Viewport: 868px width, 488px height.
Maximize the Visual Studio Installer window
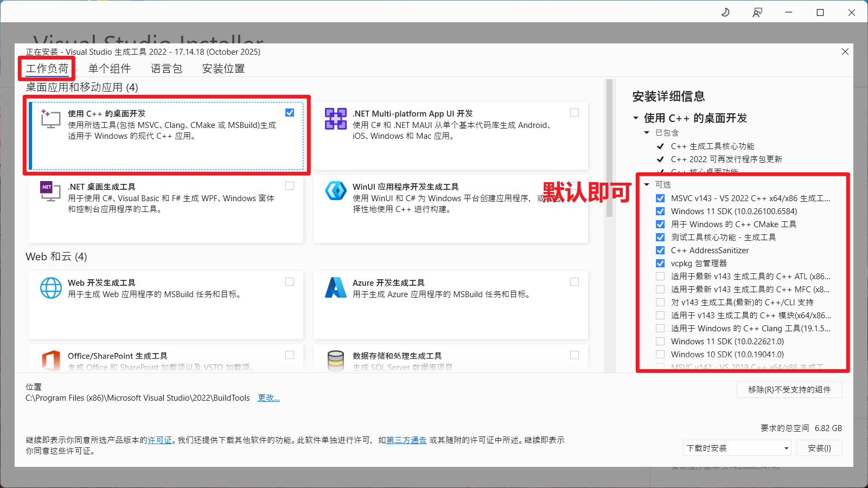point(820,12)
